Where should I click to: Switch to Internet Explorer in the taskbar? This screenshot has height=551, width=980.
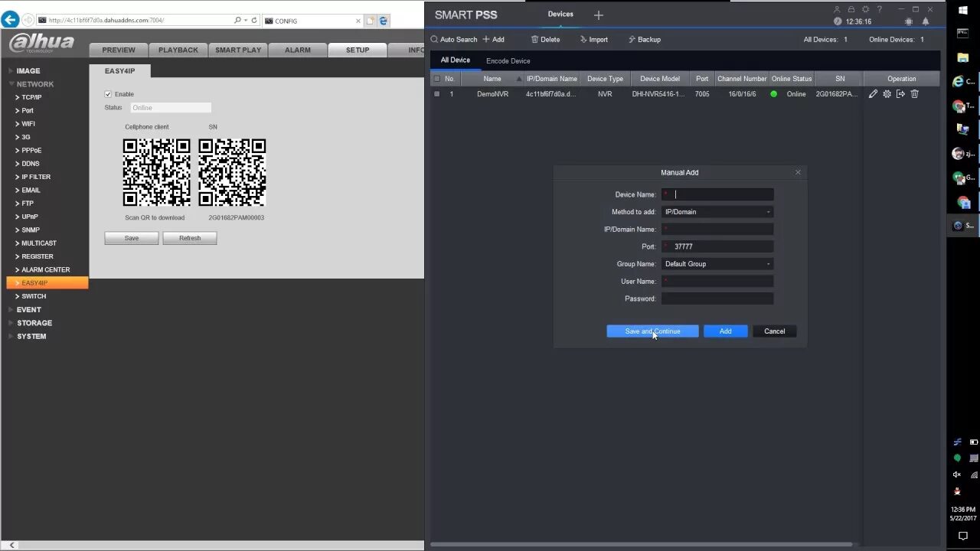pos(963,81)
